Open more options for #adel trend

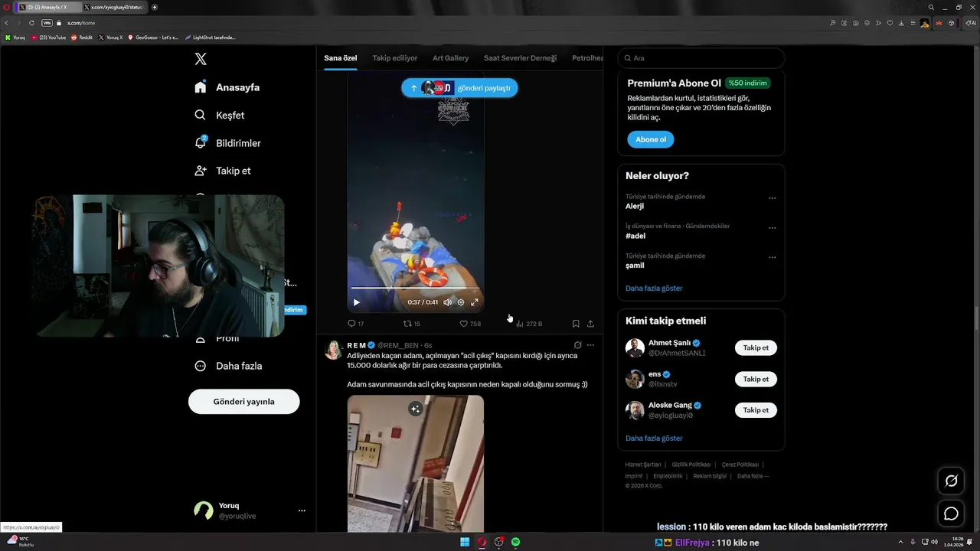coord(772,227)
